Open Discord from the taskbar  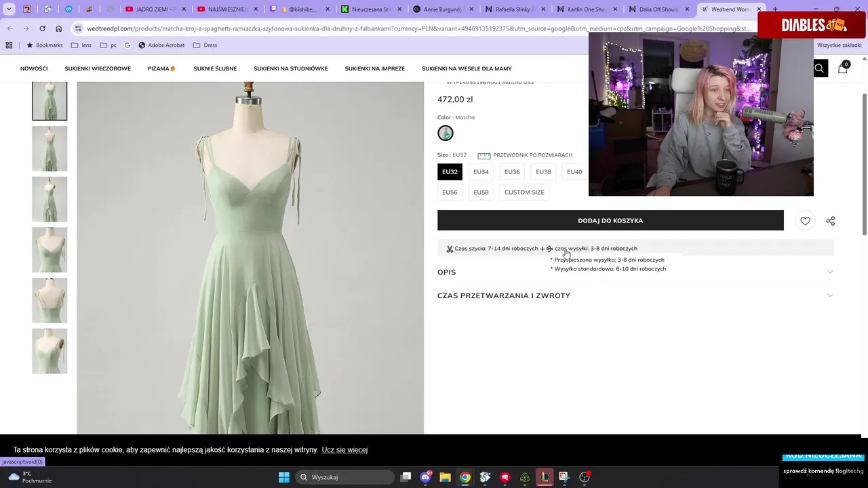point(425,477)
